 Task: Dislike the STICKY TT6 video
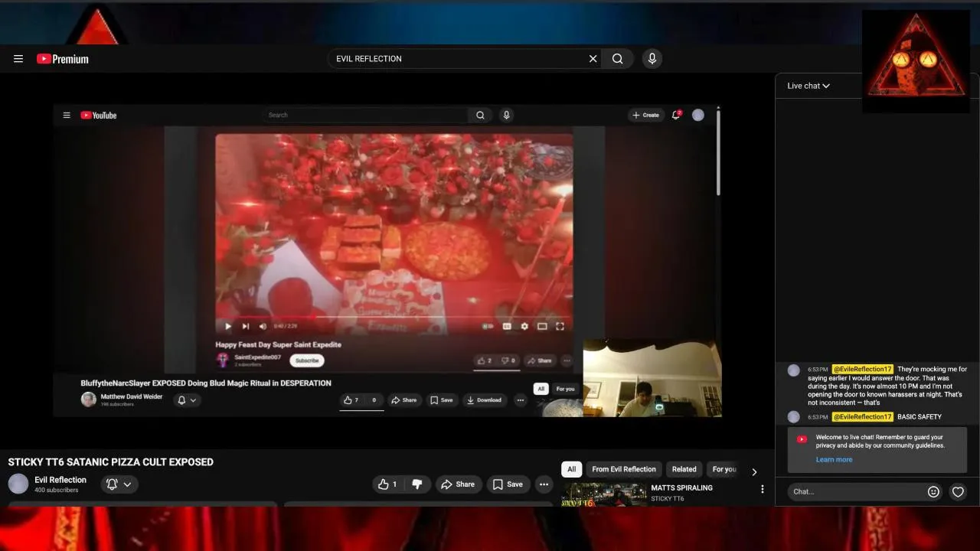(x=417, y=484)
